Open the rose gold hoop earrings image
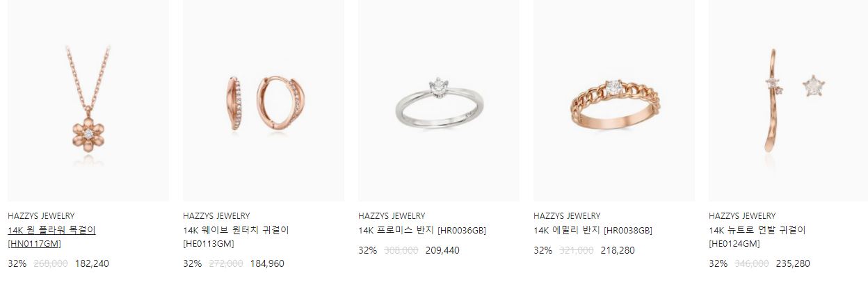 click(x=264, y=100)
